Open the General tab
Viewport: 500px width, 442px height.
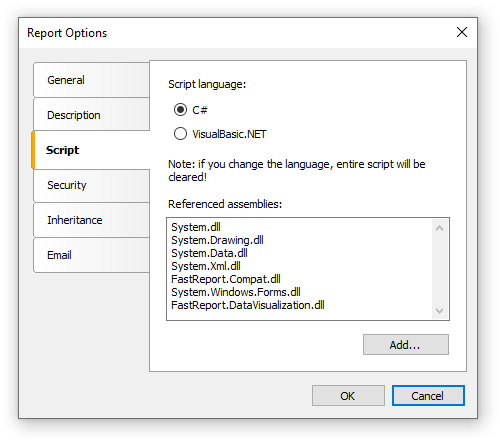(x=91, y=80)
